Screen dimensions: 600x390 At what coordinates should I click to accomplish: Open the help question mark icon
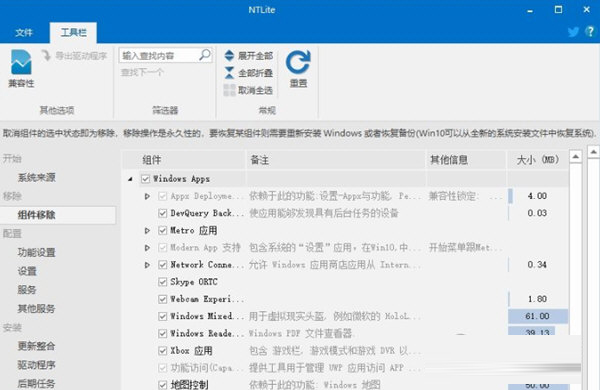click(x=590, y=31)
